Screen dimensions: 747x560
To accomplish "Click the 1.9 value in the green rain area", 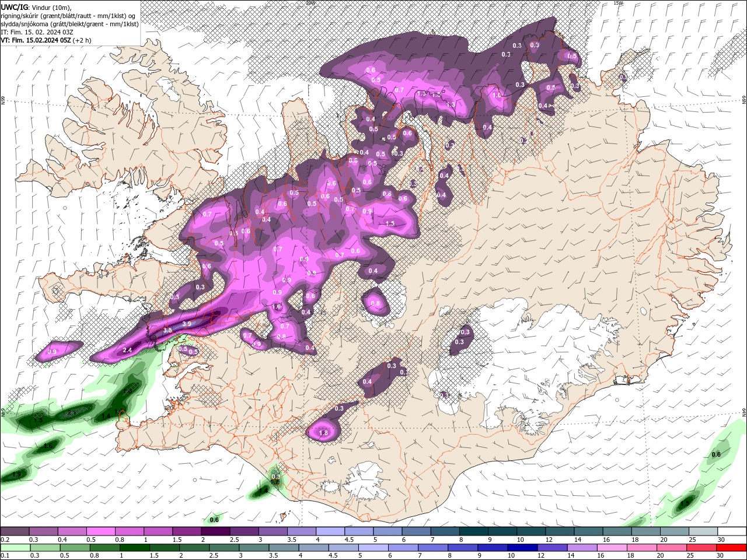I will pyautogui.click(x=16, y=475).
